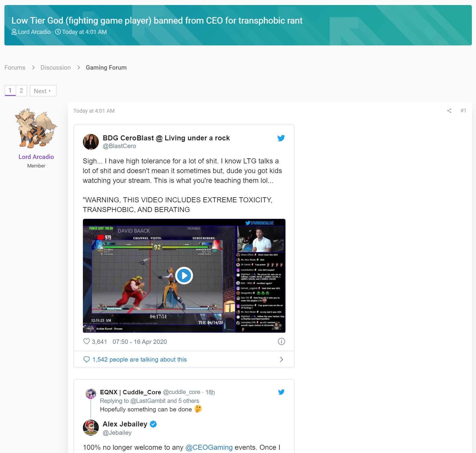Viewport: 476px width, 453px height.
Task: Open Alex Jebailey profile avatar
Action: pos(91,428)
